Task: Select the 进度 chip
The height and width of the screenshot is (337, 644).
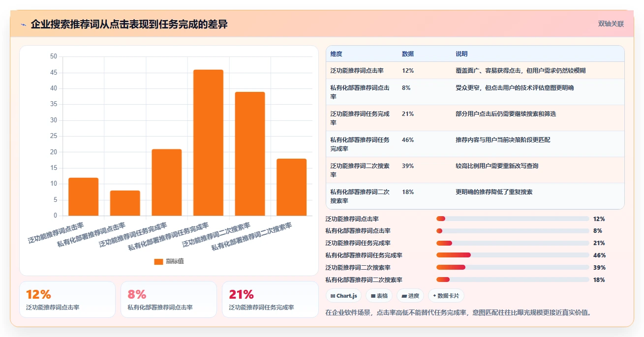Action: tap(410, 296)
